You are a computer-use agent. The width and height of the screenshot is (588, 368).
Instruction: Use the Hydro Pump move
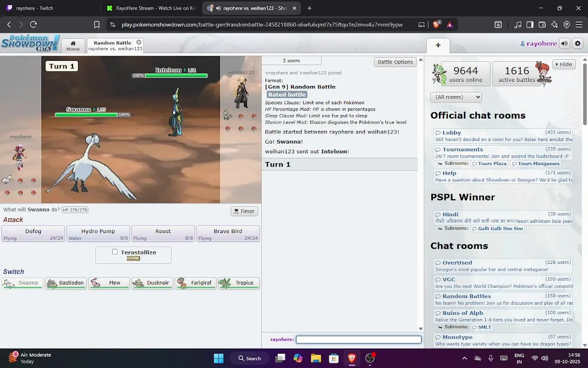98,234
